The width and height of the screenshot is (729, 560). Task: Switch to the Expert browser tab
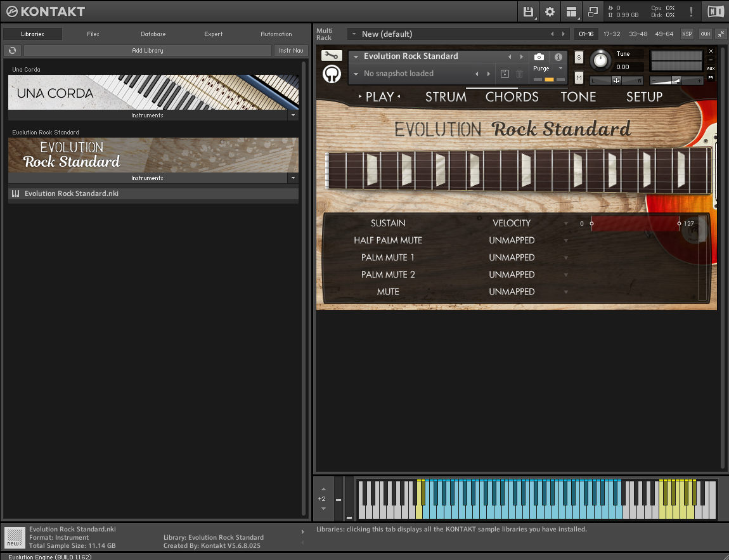(214, 34)
